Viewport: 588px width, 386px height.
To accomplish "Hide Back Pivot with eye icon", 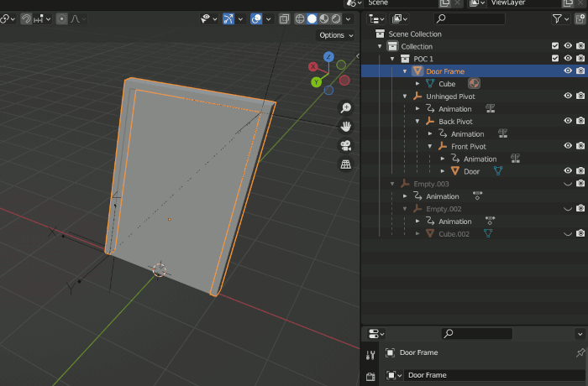I will [568, 121].
